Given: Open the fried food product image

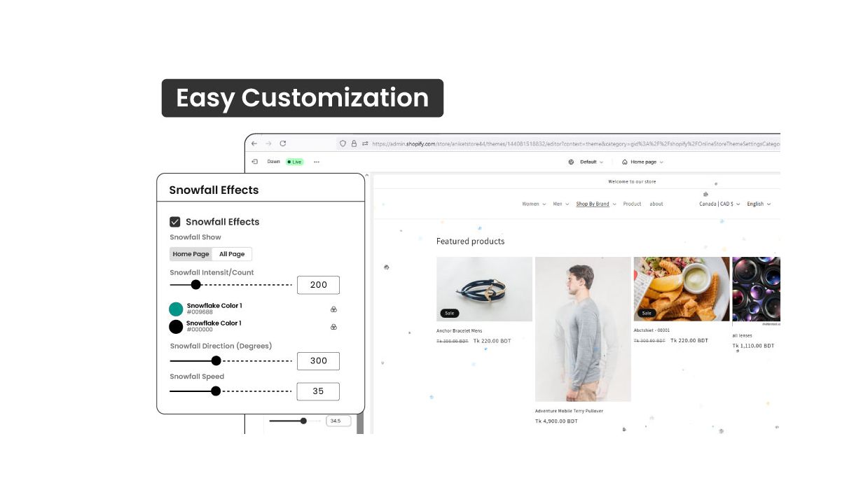Looking at the screenshot, I should click(682, 289).
